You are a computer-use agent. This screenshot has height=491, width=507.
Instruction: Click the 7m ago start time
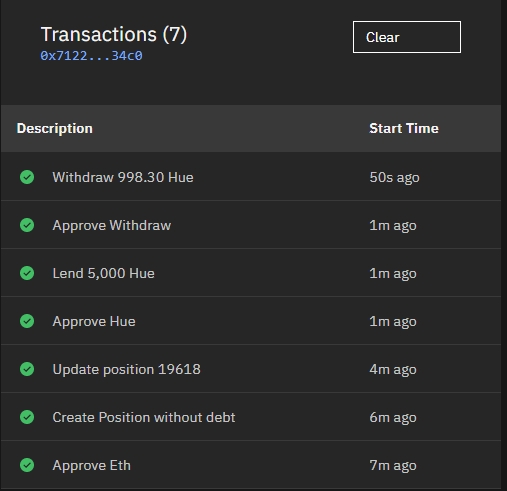click(x=393, y=465)
